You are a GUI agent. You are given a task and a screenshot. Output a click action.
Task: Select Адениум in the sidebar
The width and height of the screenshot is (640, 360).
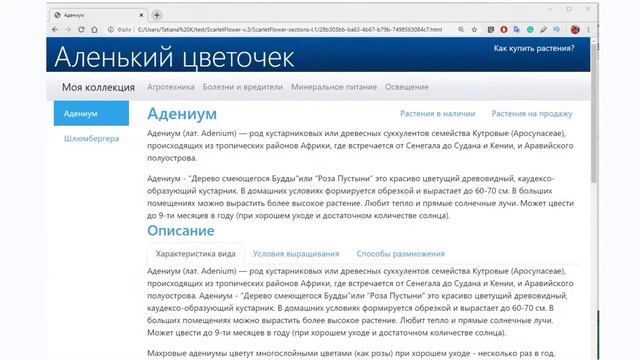tap(91, 113)
